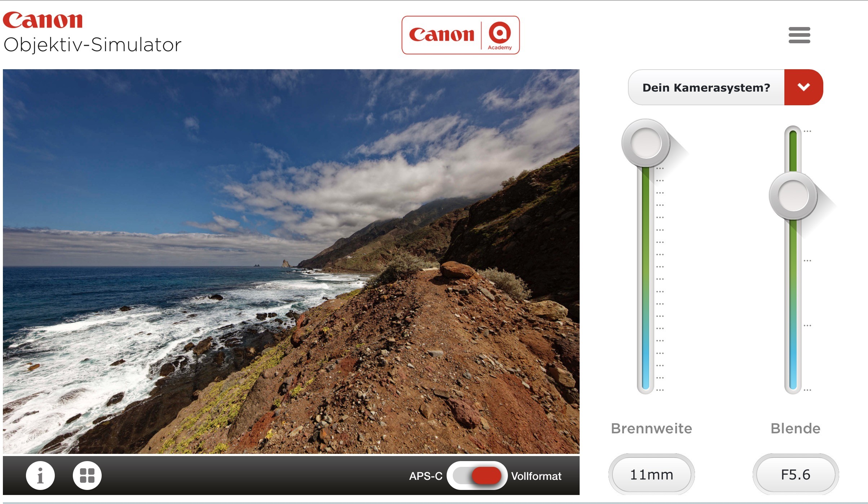
Task: Select the APS-C label
Action: [x=426, y=476]
